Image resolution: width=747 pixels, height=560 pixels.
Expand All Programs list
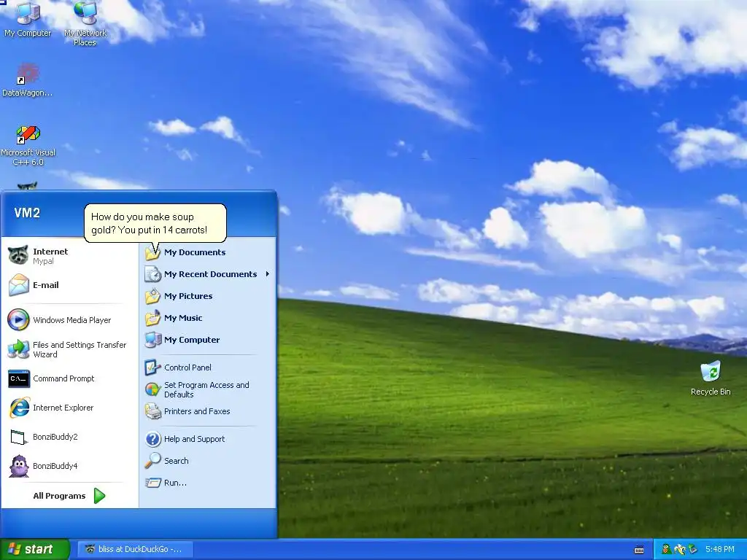coord(70,496)
